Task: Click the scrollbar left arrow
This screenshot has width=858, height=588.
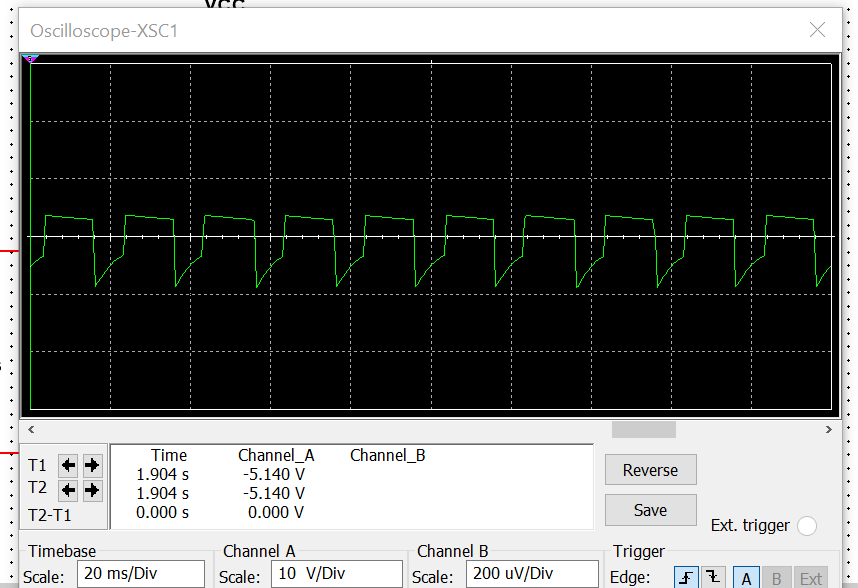Action: 31,430
